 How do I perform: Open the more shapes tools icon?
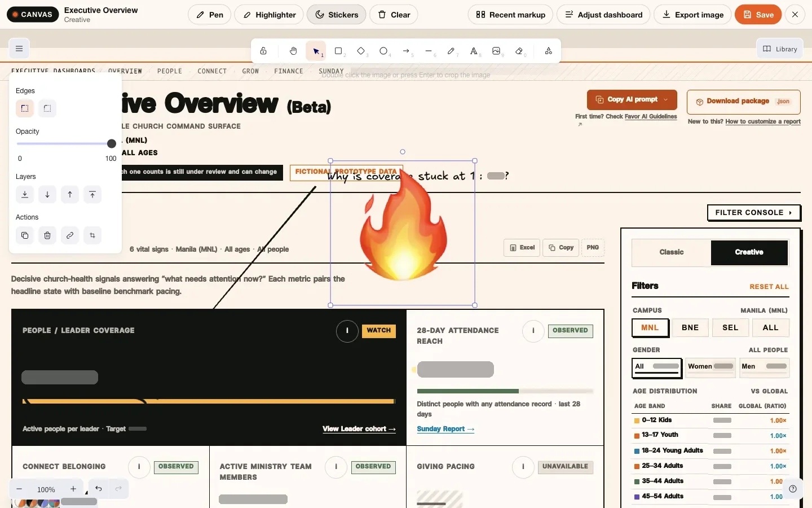[548, 51]
